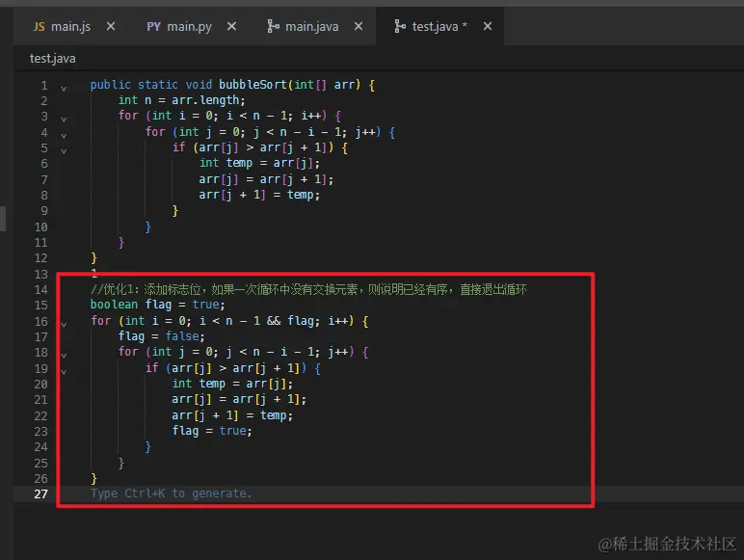Click 'flag = false;' on line 17
744x560 pixels.
point(161,336)
